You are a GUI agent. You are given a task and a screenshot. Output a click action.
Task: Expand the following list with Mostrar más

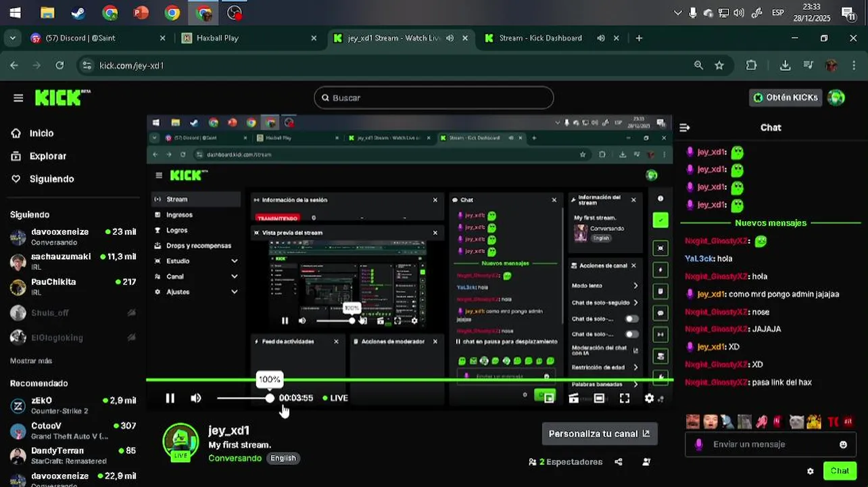click(x=31, y=361)
